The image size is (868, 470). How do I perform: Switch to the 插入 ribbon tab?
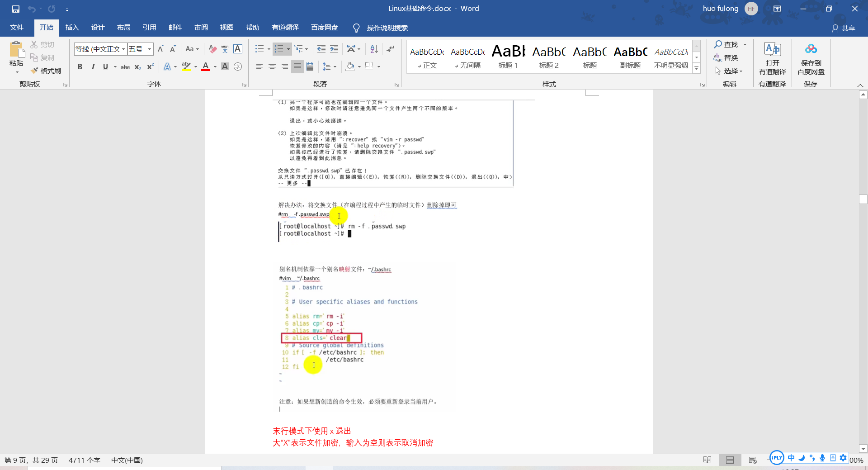[72, 28]
